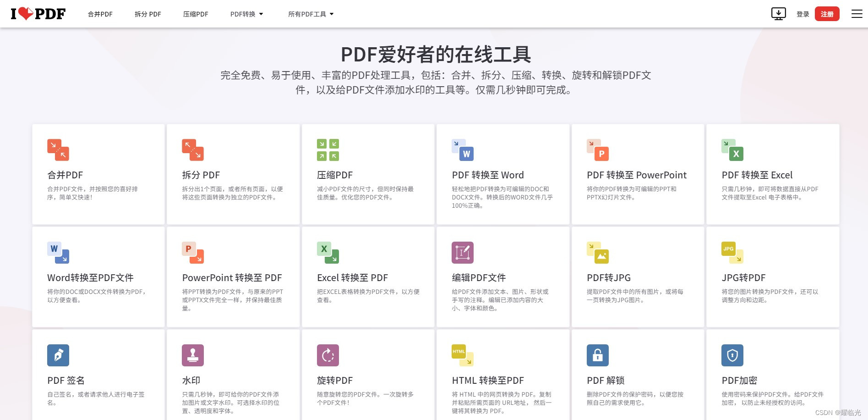Open the HTML 转换至PDF icon

click(463, 355)
